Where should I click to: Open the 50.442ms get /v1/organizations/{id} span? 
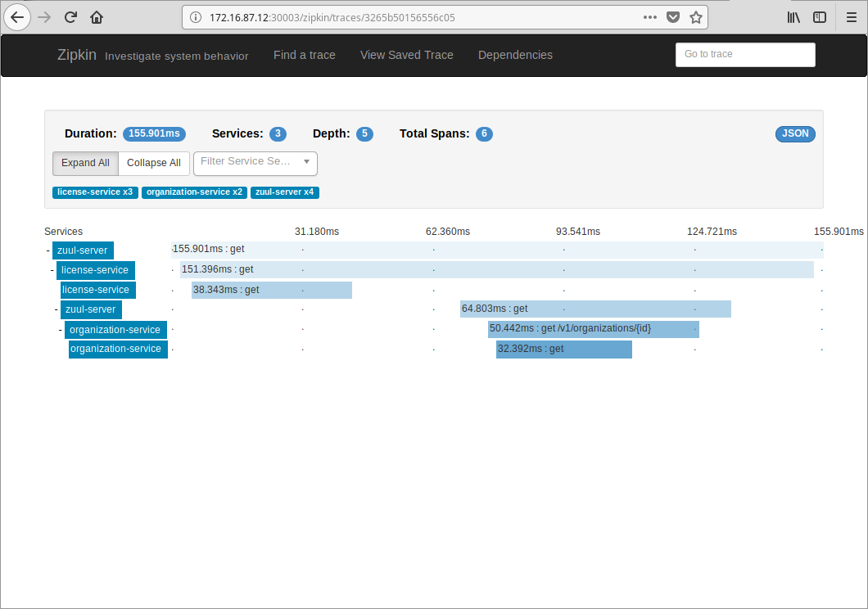tap(594, 329)
